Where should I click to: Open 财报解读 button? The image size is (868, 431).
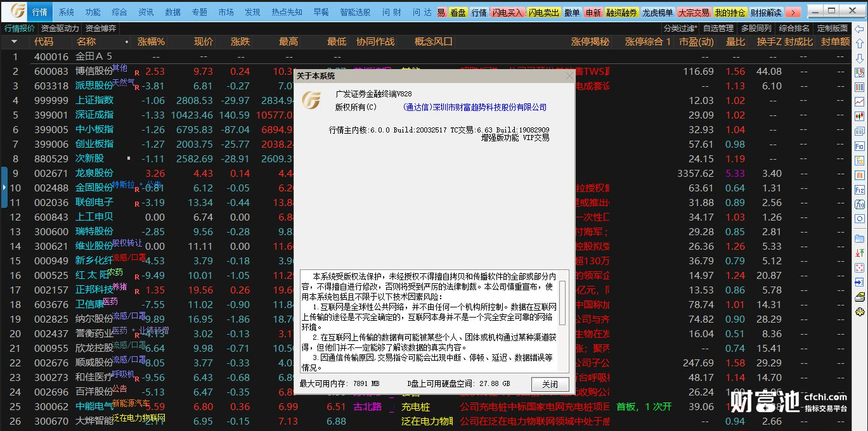tap(766, 13)
